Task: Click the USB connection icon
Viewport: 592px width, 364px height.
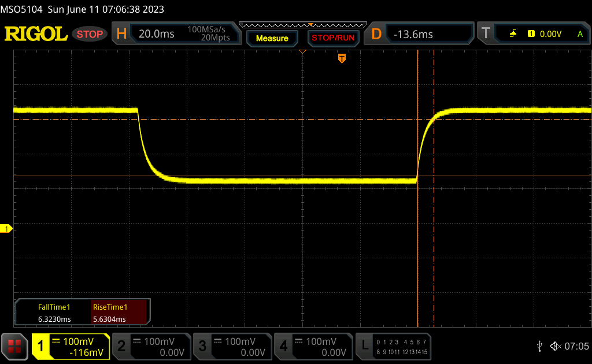Action: tap(539, 346)
